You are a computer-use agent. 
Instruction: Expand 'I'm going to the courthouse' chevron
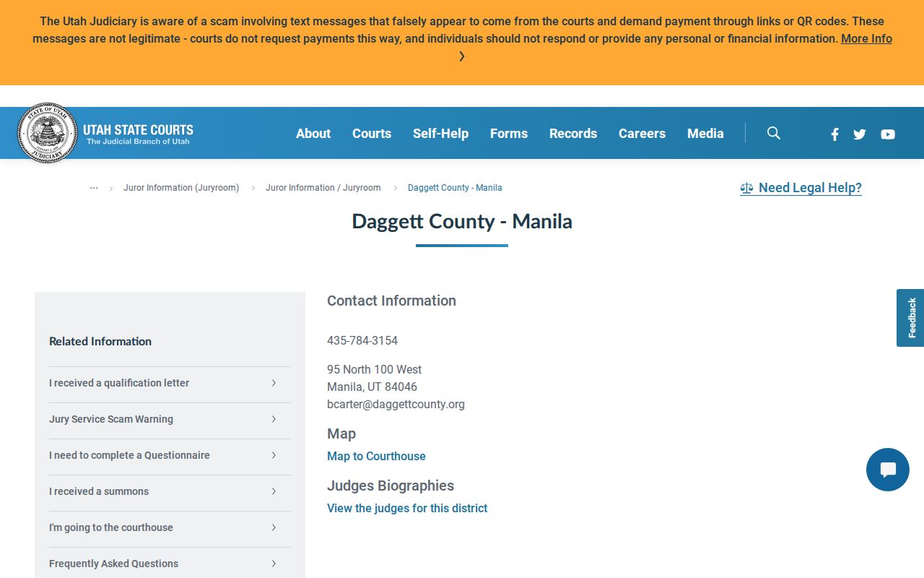point(274,527)
